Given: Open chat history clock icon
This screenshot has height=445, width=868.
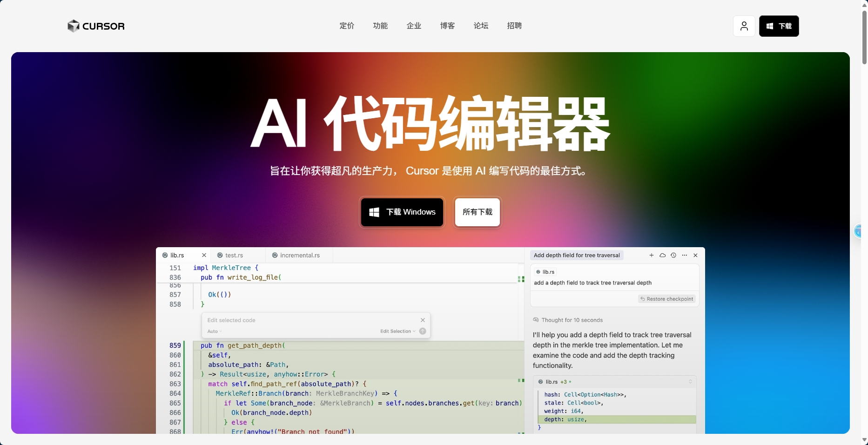Looking at the screenshot, I should click(673, 255).
